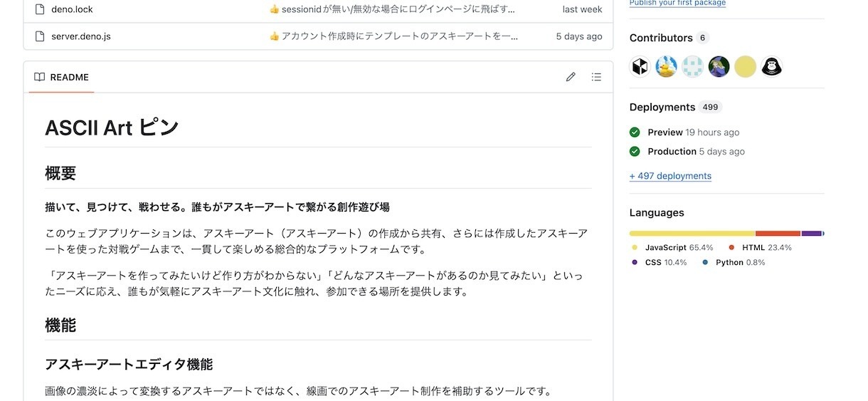Open the Production deployment
Screen dimensions: 868x401
672,151
